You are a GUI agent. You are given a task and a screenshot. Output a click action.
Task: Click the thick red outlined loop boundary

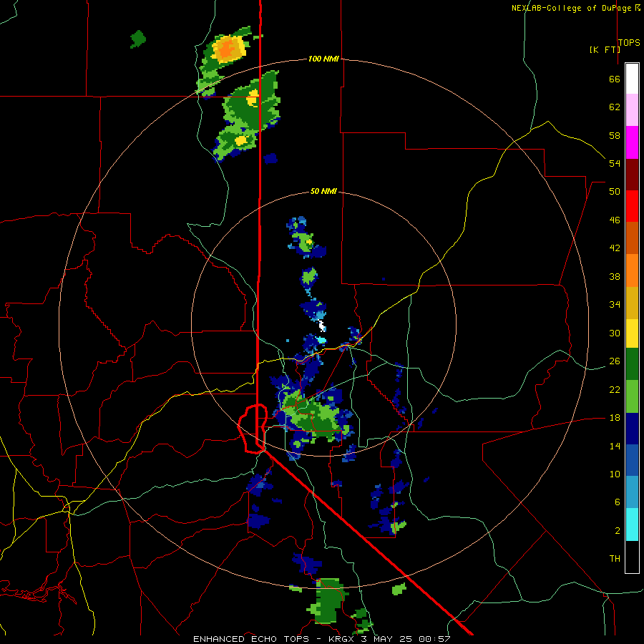[x=253, y=429]
